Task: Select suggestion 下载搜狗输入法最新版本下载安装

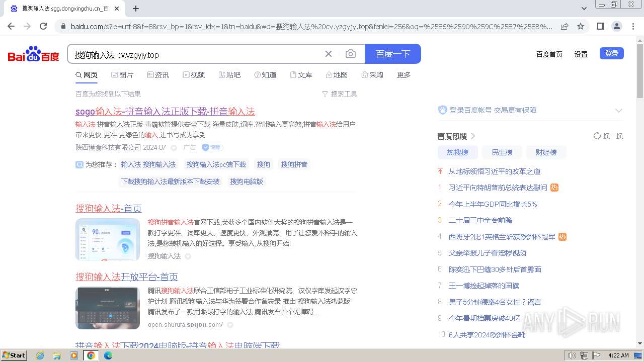Action: click(x=171, y=182)
